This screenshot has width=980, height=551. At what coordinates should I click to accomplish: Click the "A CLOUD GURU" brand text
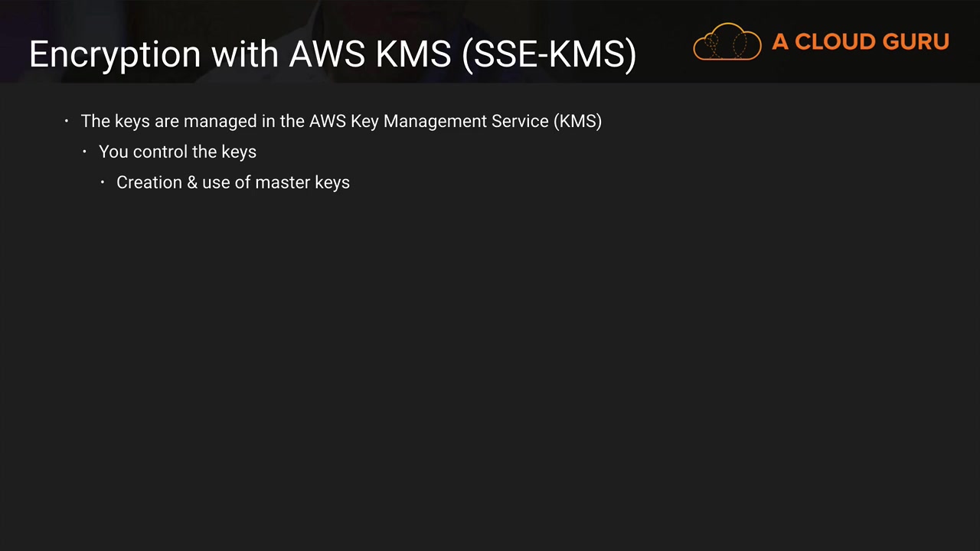point(860,42)
